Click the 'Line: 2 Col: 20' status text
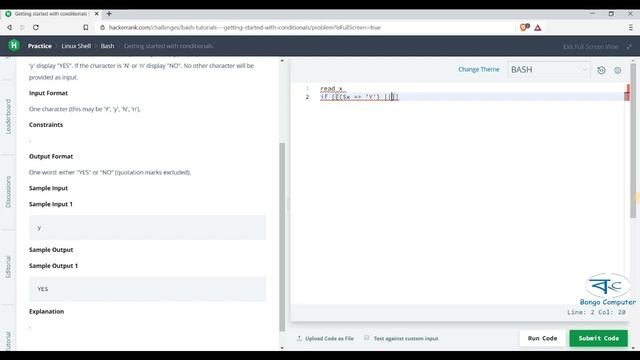 pos(596,312)
